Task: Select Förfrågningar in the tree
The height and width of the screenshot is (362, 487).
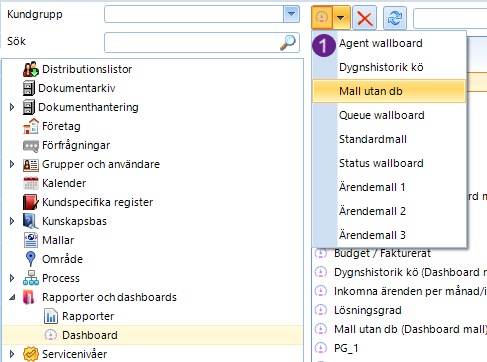Action: pos(76,146)
